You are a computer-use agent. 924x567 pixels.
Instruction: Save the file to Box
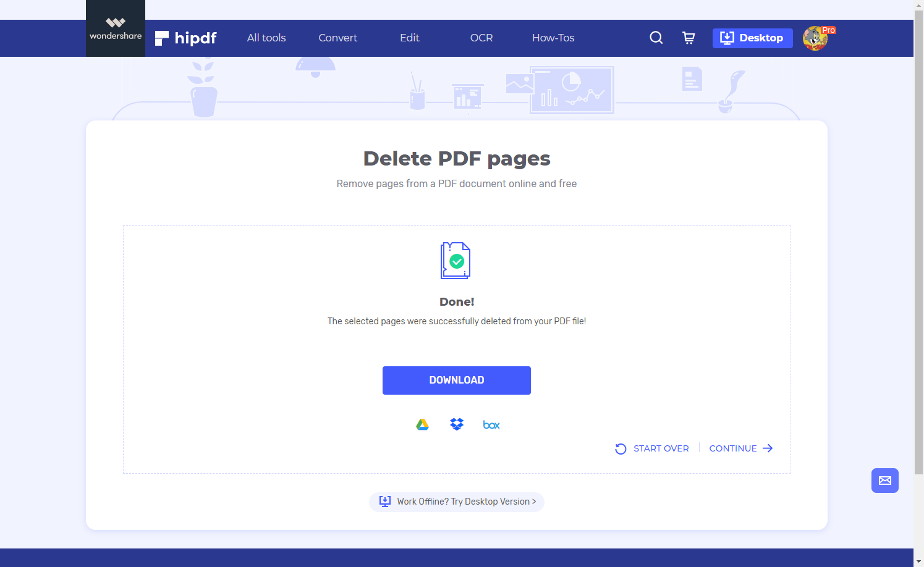[491, 424]
